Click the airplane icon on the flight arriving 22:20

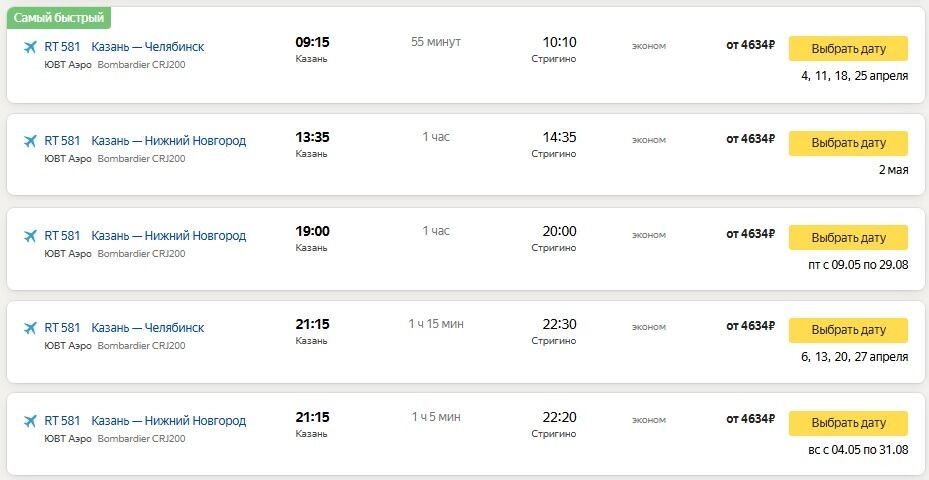coord(29,420)
